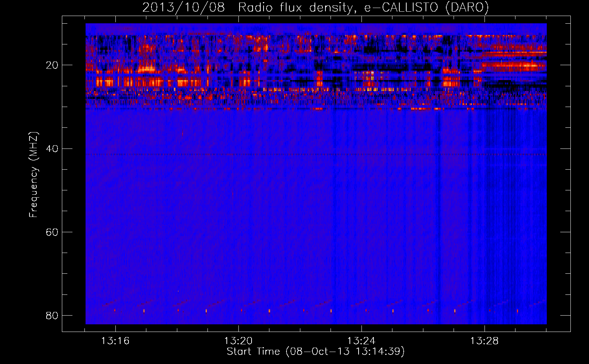This screenshot has width=589, height=364.
Task: Click the 20 MHz frequency tick label
Action: point(52,65)
